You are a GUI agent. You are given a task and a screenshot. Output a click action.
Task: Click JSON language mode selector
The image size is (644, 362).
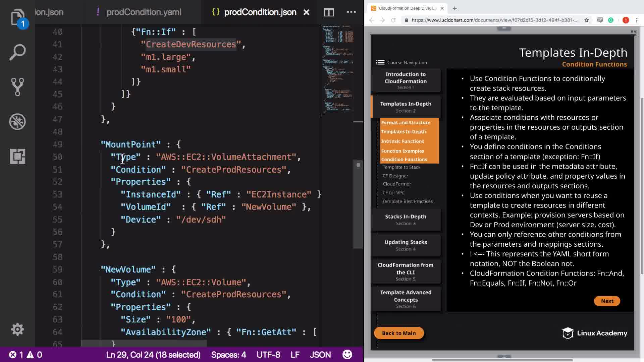[320, 355]
